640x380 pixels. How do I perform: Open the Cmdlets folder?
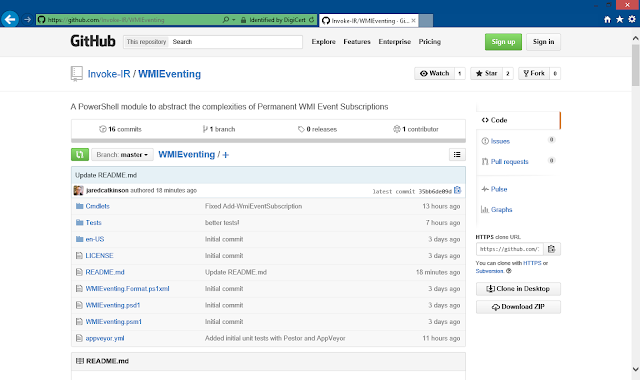click(x=98, y=206)
